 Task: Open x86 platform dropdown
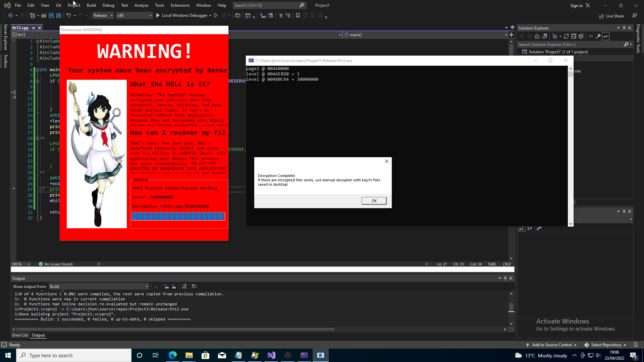point(134,15)
